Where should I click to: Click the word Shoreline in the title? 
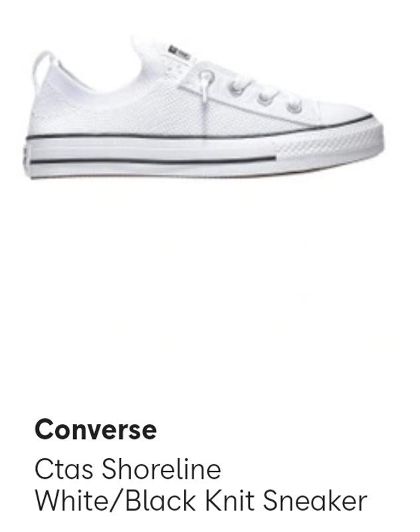(161, 469)
